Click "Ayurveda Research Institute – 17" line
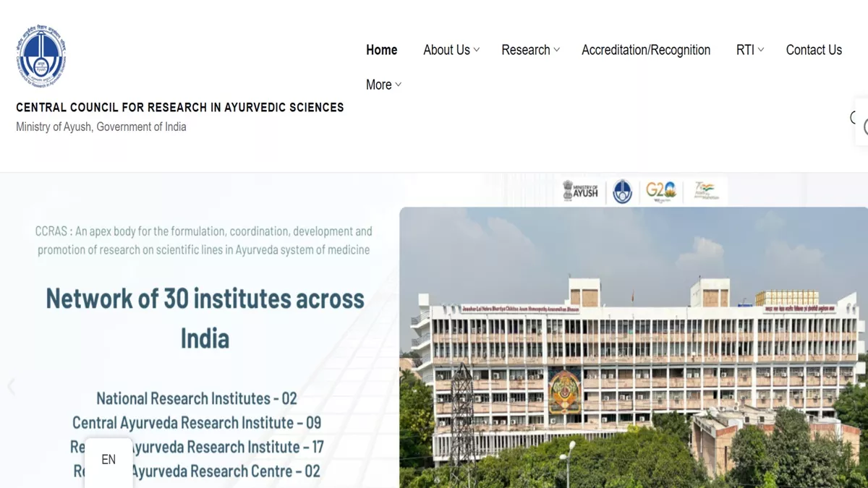The height and width of the screenshot is (488, 868). point(228,448)
